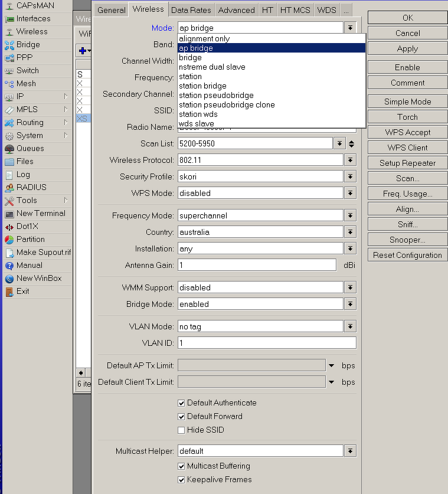Switch to the Data Rates tab
Image resolution: width=448 pixels, height=494 pixels.
191,10
